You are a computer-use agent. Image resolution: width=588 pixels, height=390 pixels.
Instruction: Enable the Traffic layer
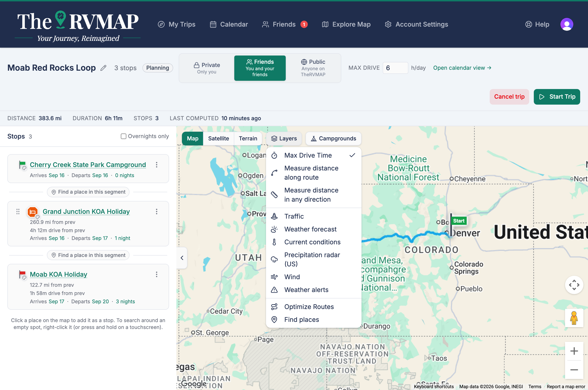point(314,216)
